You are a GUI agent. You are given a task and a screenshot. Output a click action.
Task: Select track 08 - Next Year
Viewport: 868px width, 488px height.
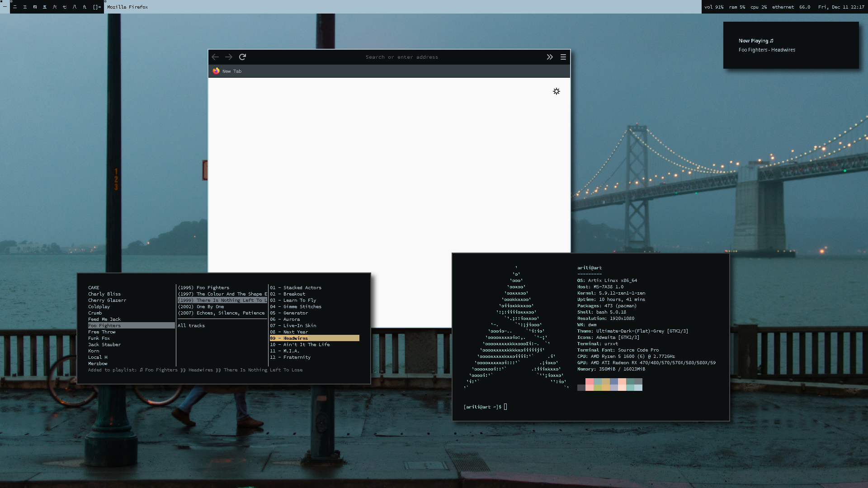[289, 332]
